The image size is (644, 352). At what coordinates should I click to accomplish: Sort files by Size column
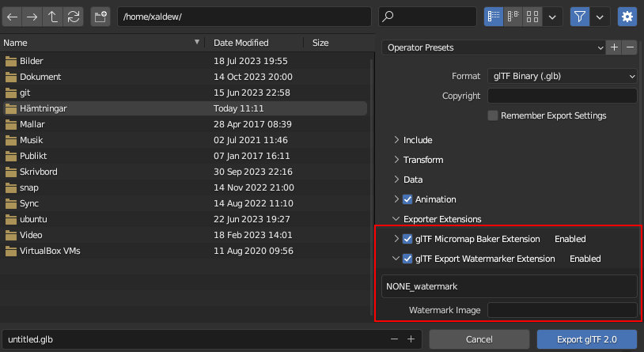point(320,43)
